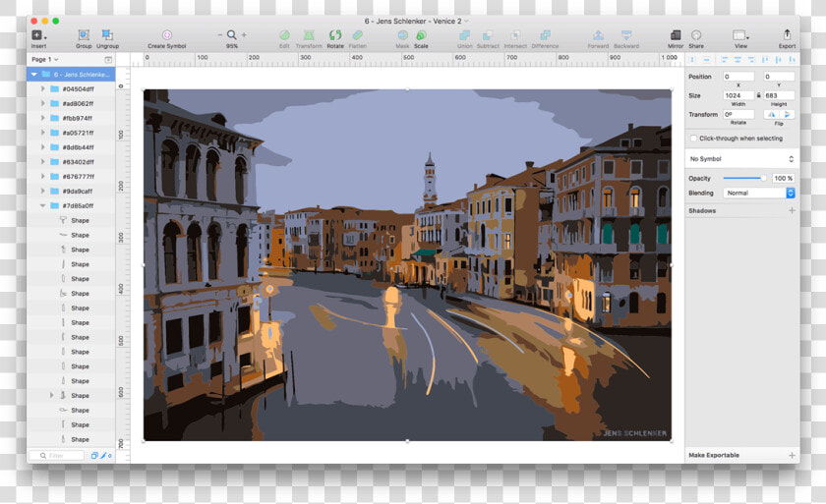Open the Blending mode Normal dropdown
Screen dimensions: 826x504
coord(758,194)
